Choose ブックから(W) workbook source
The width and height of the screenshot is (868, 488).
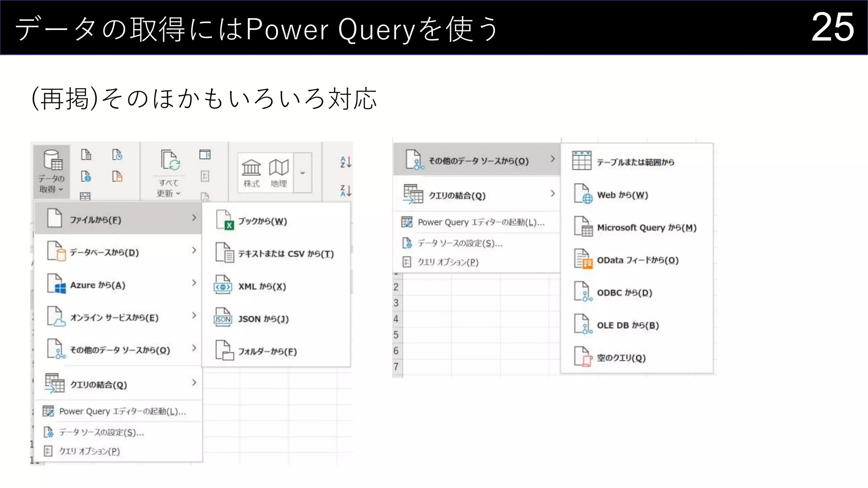(x=276, y=221)
